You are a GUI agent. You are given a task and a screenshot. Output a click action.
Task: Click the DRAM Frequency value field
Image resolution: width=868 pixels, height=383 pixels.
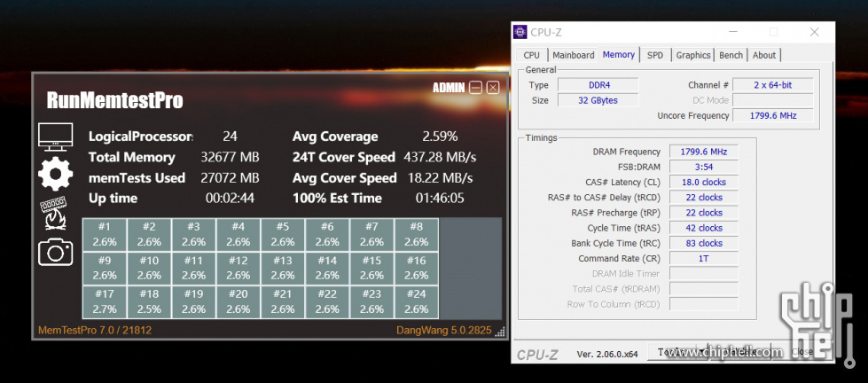704,152
